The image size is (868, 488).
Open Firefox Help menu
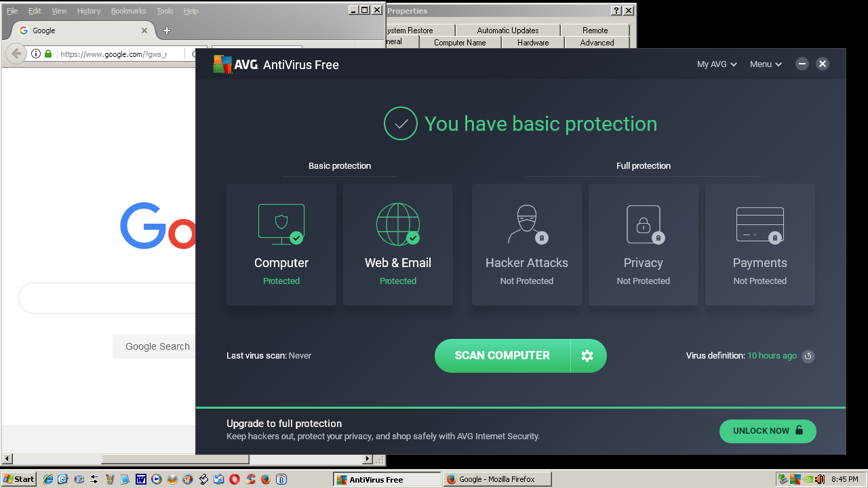click(x=191, y=11)
